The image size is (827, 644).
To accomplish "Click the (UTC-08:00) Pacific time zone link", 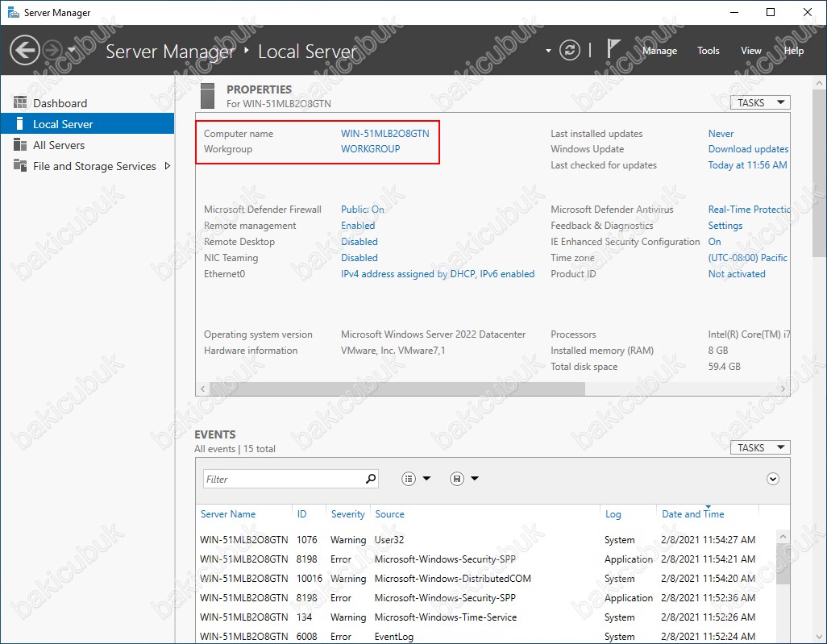I will point(747,257).
